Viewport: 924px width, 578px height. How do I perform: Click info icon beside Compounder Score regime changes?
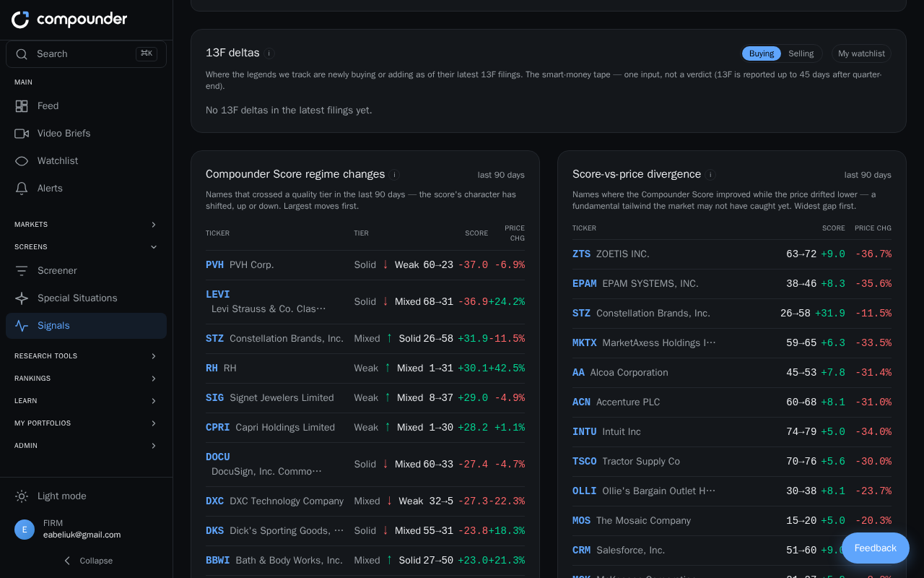point(394,175)
